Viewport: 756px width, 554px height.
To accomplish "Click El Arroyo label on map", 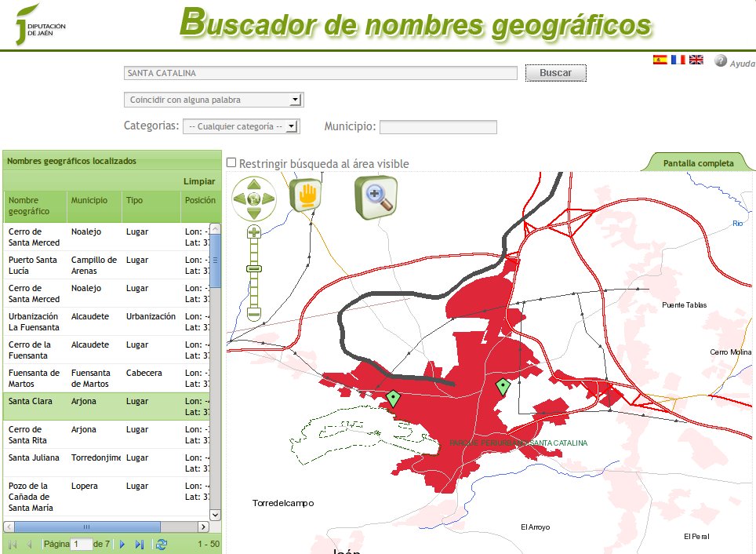I will pos(535,527).
